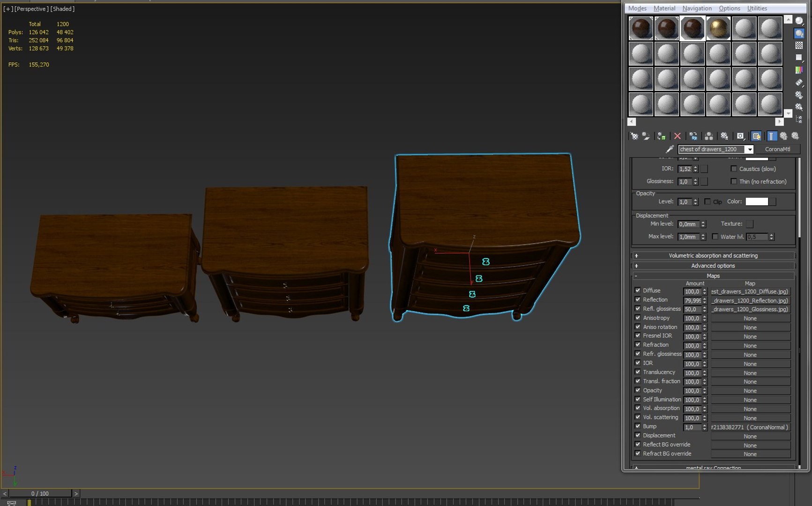Click the Video Color Check icon
The image size is (812, 506).
point(799,70)
